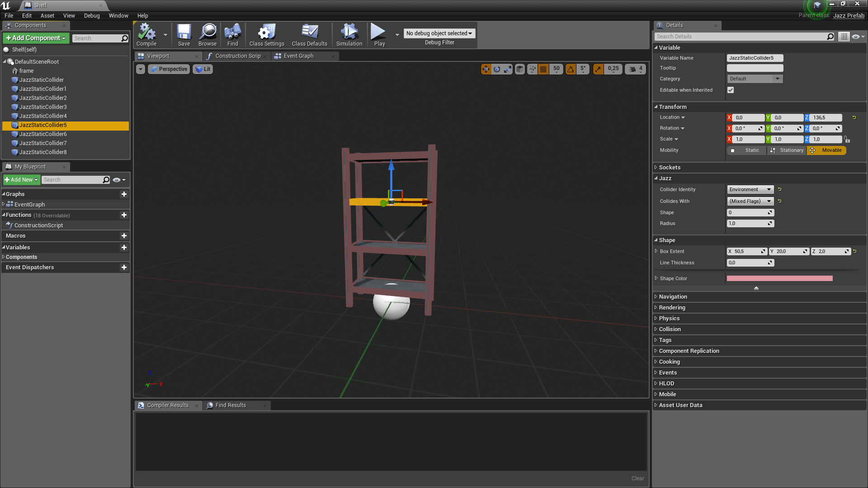Open Details property matrix grid icon
The height and width of the screenshot is (488, 868).
coord(844,37)
